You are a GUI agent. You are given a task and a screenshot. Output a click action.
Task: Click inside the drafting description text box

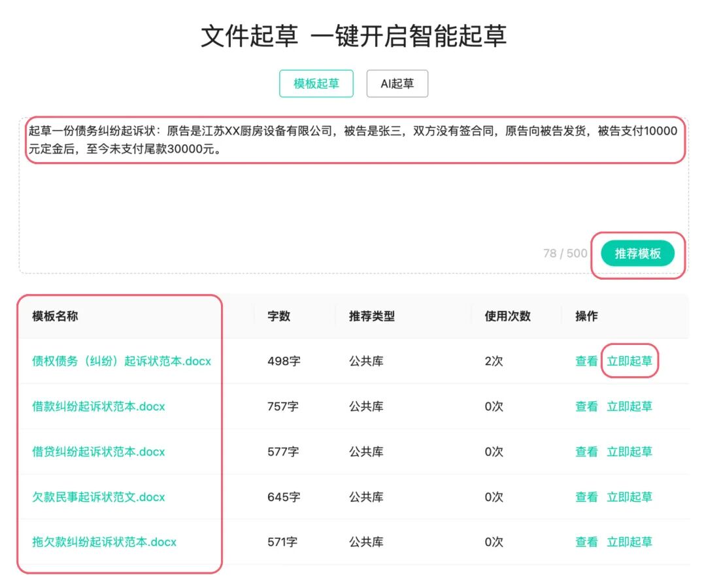(353, 189)
